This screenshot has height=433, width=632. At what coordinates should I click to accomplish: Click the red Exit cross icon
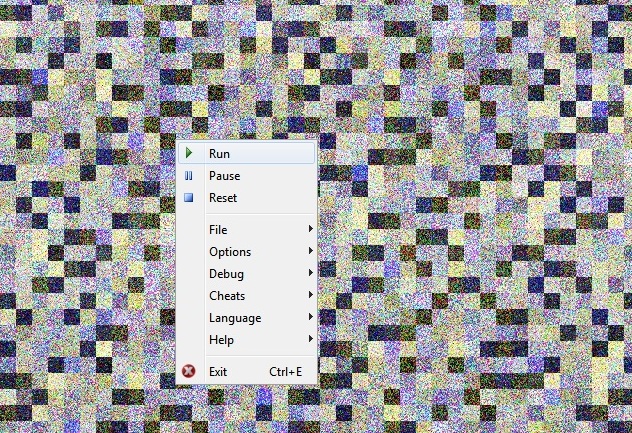(x=189, y=371)
